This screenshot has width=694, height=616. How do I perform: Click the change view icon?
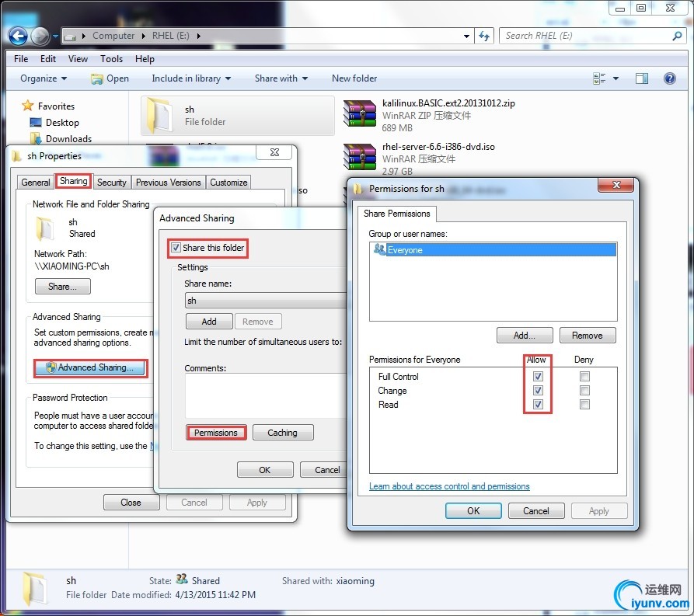[599, 78]
